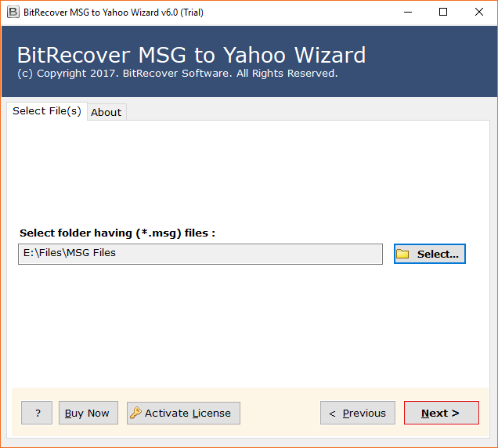The height and width of the screenshot is (448, 498).
Task: Open help with the ? button
Action: click(37, 413)
